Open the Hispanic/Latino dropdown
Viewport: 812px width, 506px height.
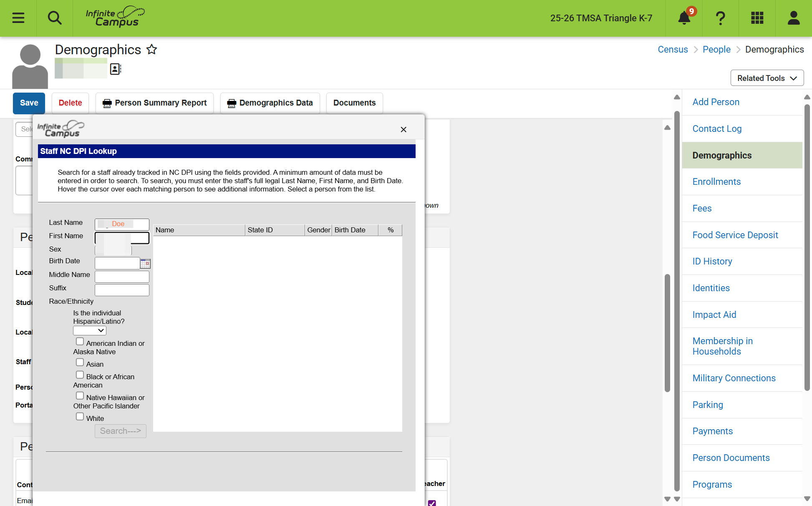[x=90, y=330]
